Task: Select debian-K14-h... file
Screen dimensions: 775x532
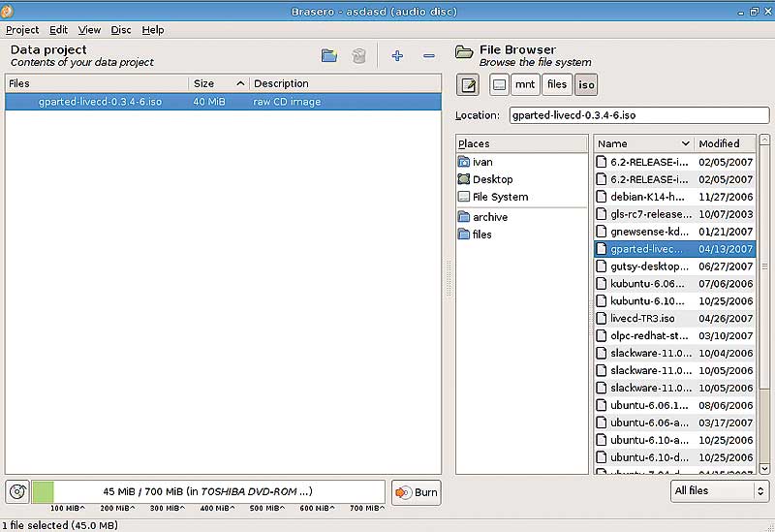Action: click(674, 197)
